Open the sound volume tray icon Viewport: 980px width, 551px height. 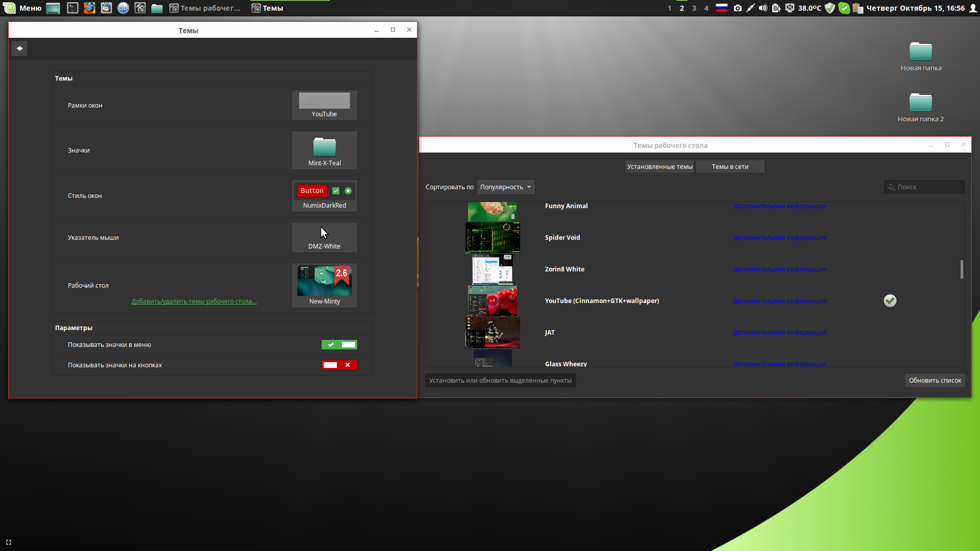pos(763,8)
